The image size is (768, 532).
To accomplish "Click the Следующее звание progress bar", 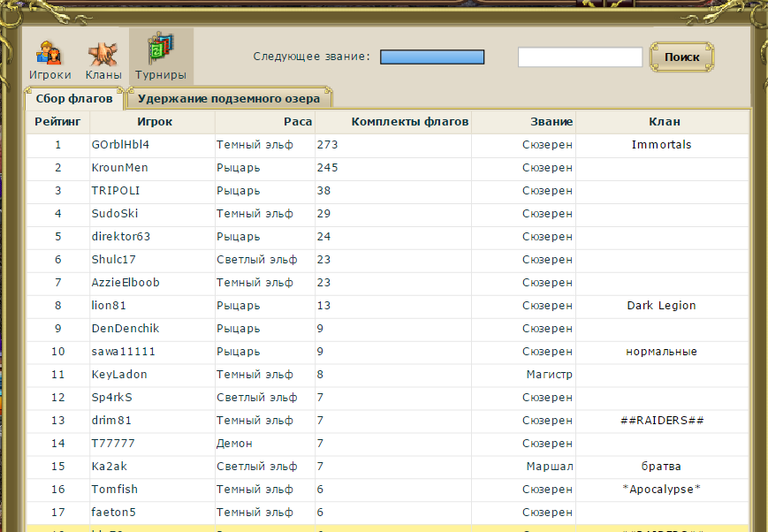I will coord(432,57).
